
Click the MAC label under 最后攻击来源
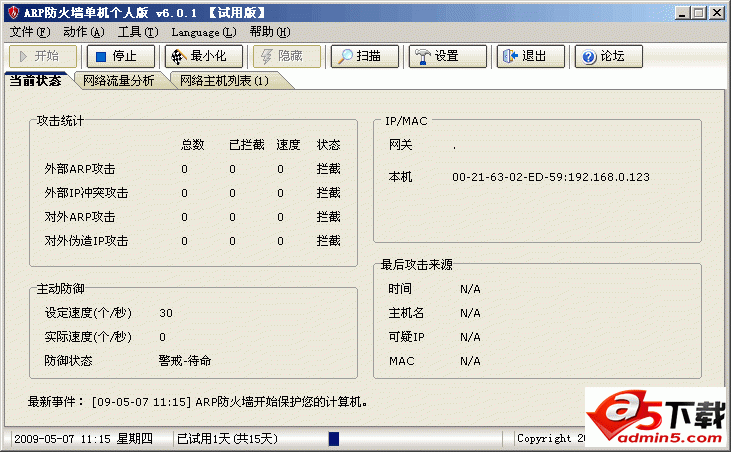pyautogui.click(x=401, y=361)
